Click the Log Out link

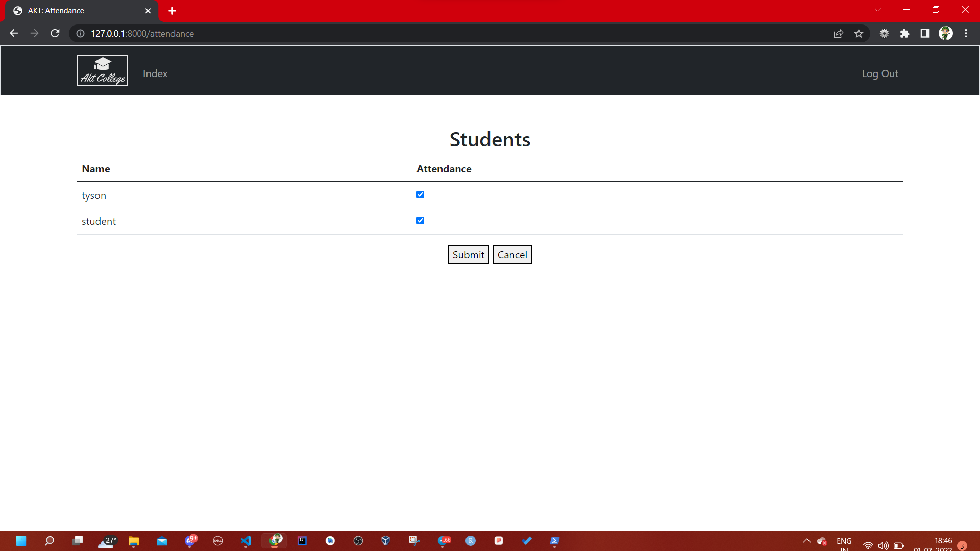(x=880, y=73)
